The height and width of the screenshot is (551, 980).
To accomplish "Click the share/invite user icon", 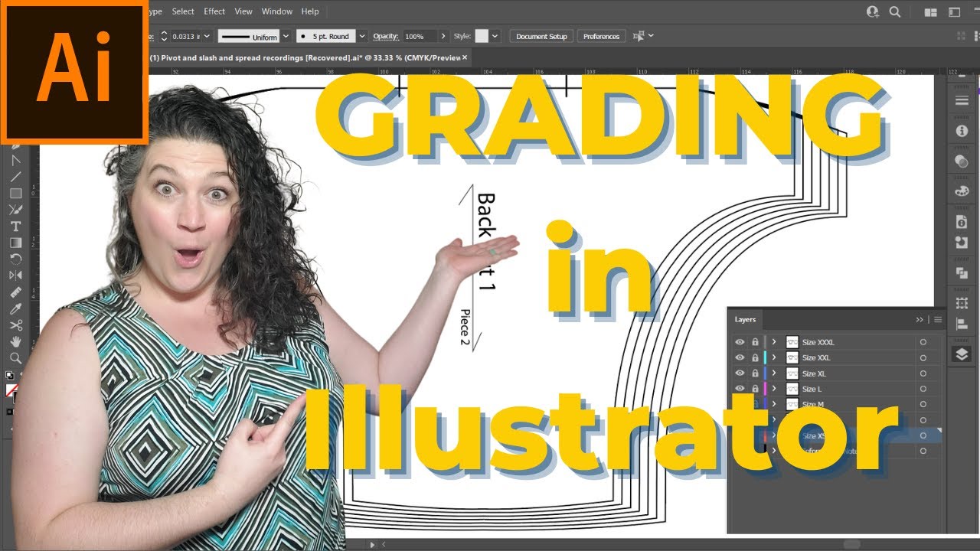I will click(873, 11).
